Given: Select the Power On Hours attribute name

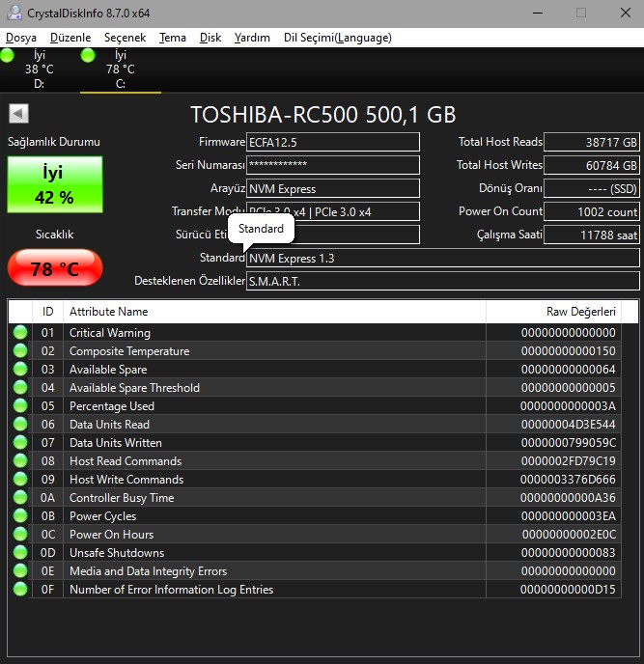Looking at the screenshot, I should (x=111, y=535).
